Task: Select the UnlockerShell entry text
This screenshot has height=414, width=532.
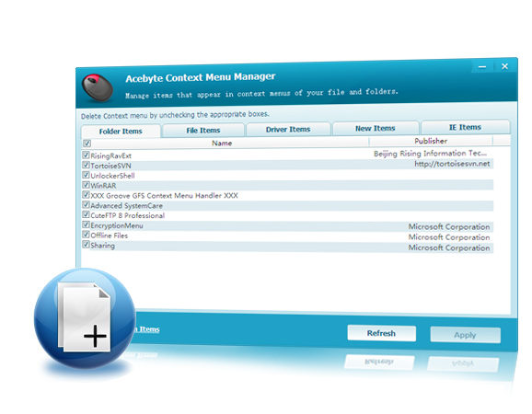Action: 112,176
